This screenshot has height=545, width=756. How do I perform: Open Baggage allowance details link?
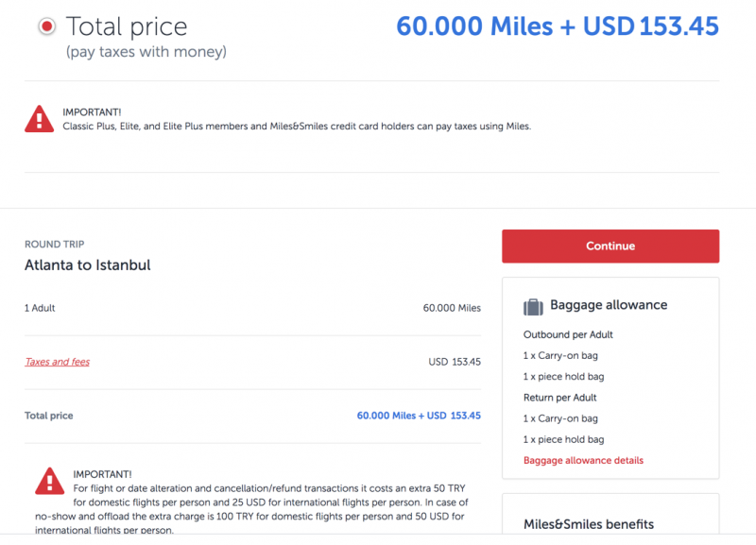pos(583,461)
